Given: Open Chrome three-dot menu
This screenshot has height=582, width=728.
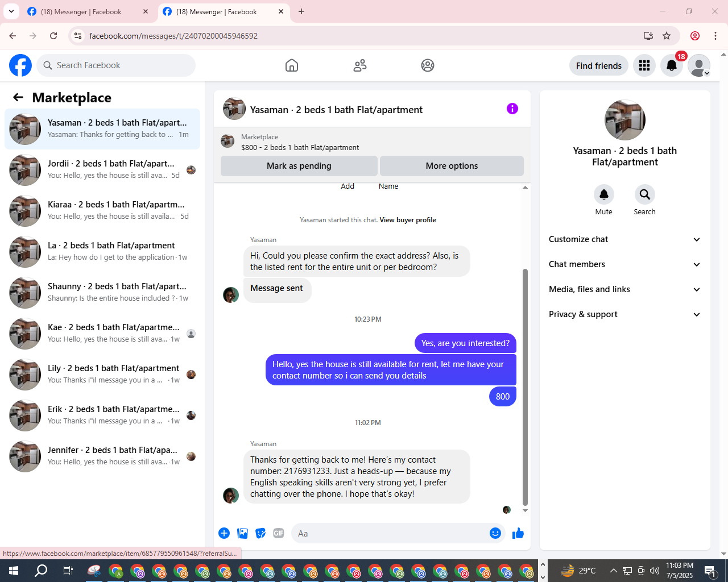Looking at the screenshot, I should point(715,36).
